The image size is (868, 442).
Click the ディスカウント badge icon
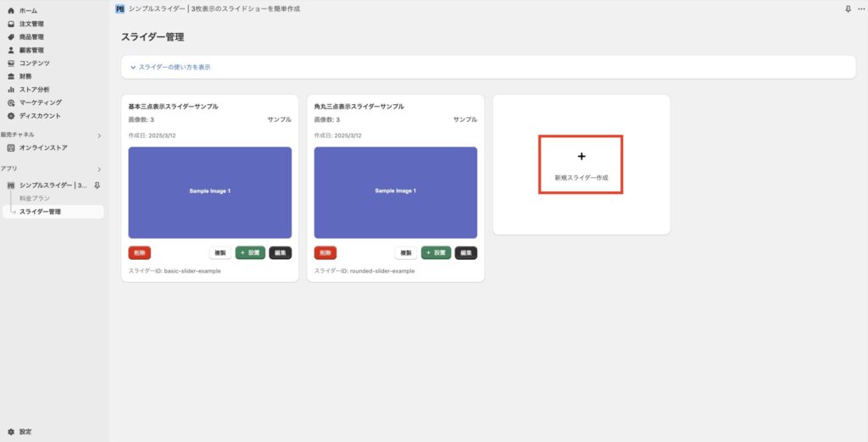(10, 116)
